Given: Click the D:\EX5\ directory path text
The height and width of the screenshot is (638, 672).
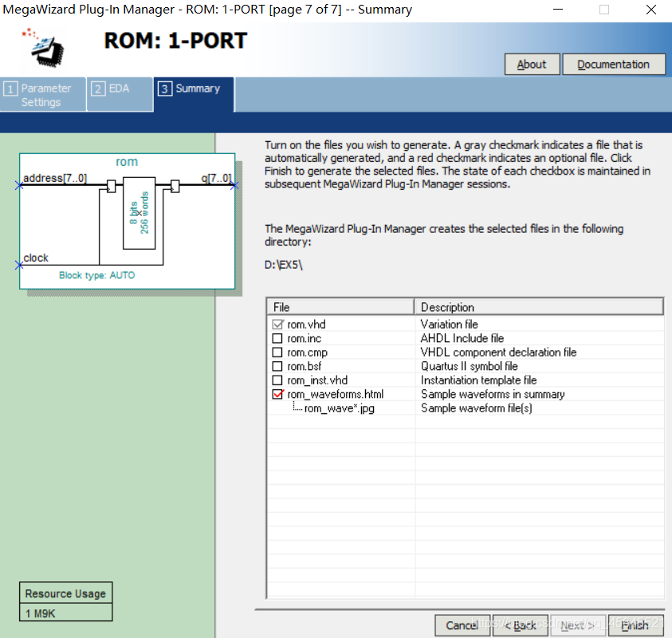Looking at the screenshot, I should [284, 265].
